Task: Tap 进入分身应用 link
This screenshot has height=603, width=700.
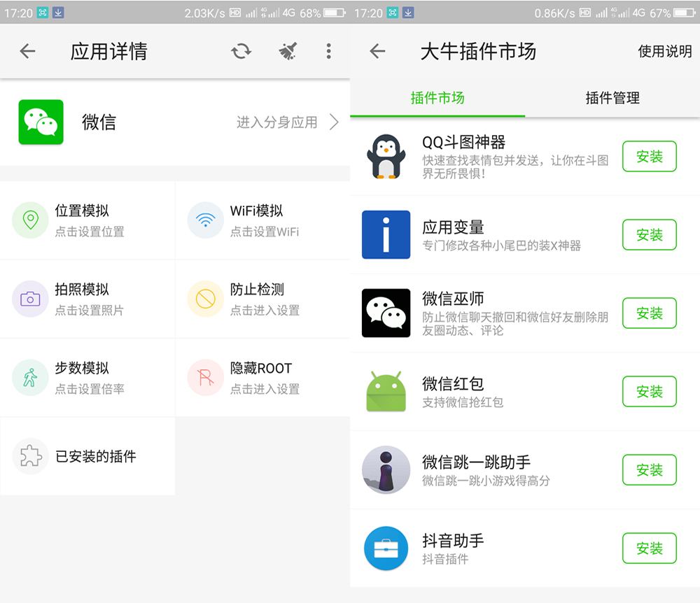Action: click(276, 122)
